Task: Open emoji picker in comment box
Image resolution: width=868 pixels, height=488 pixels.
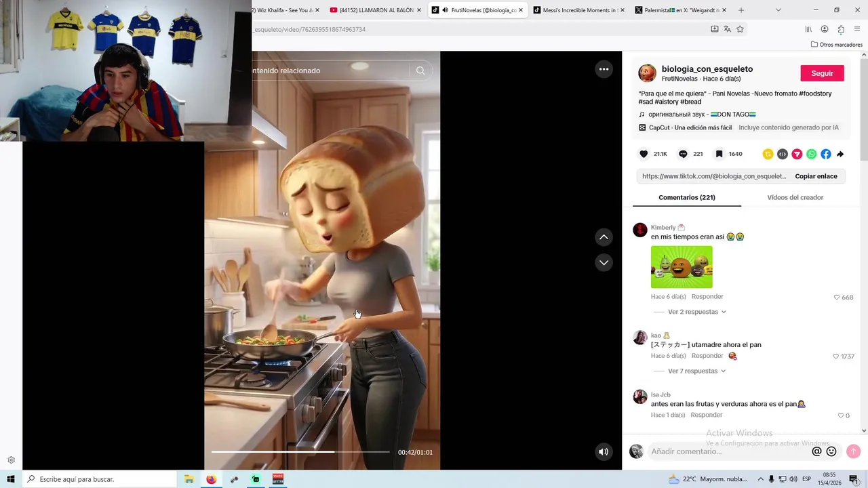Action: click(831, 451)
